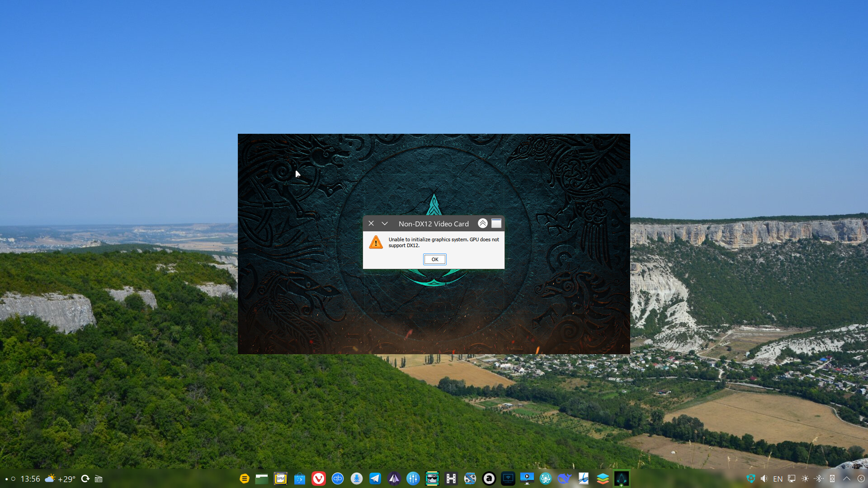Open qBittorrent from the dock

338,479
